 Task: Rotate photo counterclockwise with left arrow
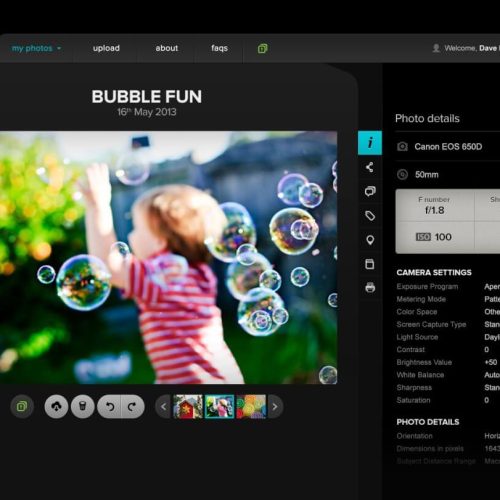click(110, 406)
